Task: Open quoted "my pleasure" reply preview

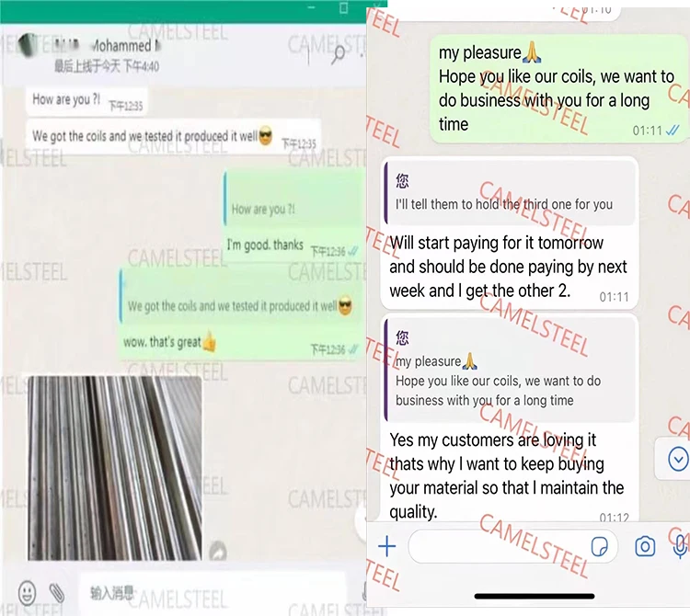Action: pyautogui.click(x=511, y=371)
